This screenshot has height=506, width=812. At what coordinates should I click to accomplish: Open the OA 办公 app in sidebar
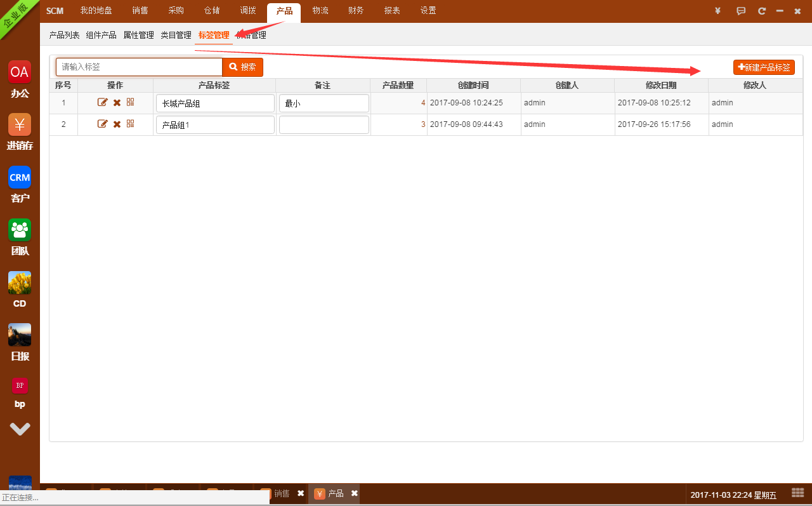(20, 72)
